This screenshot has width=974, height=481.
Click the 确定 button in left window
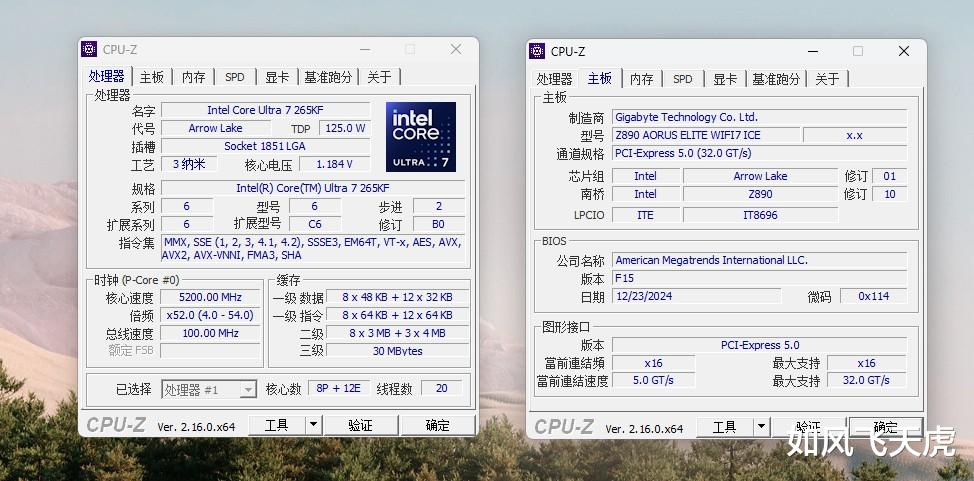tap(437, 425)
